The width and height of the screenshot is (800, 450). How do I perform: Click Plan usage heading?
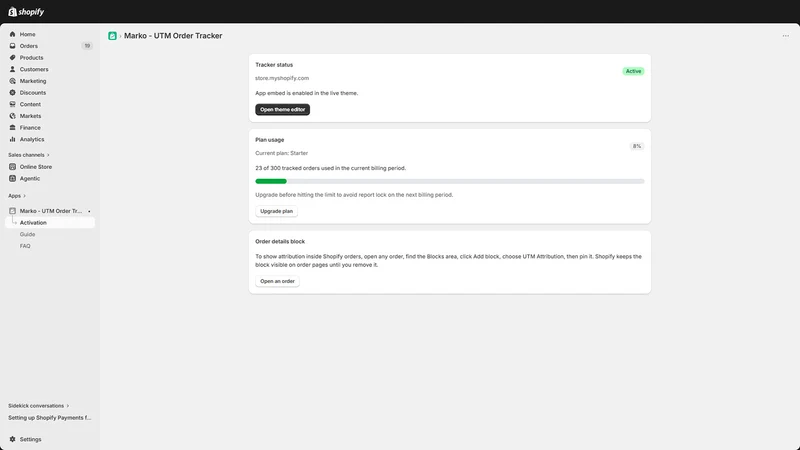click(x=269, y=140)
